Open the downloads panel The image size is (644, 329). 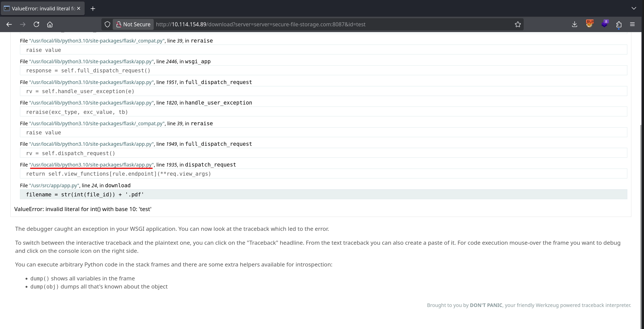(574, 24)
